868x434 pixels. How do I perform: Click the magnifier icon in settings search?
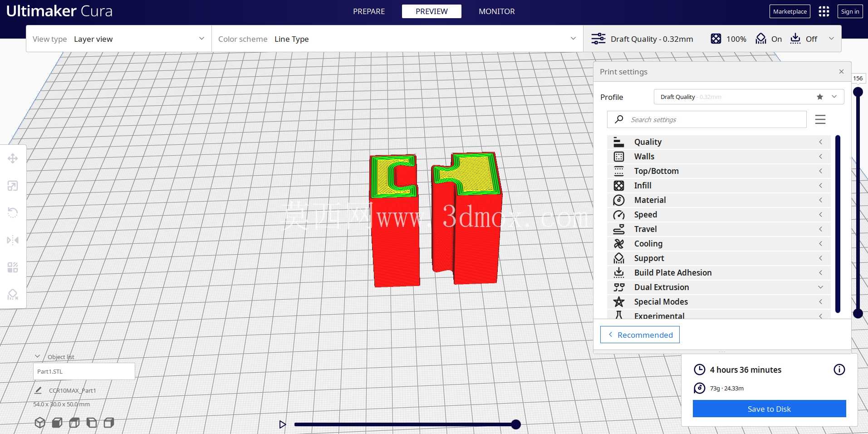click(x=619, y=119)
